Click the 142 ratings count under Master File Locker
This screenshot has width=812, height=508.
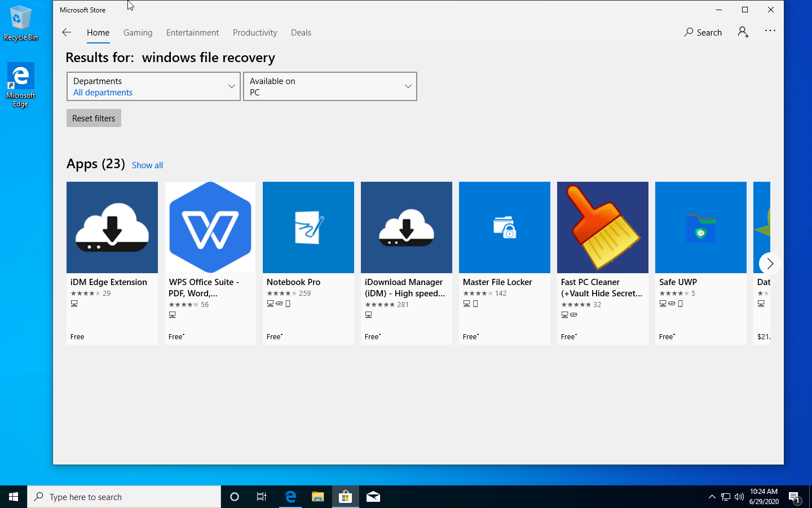501,294
